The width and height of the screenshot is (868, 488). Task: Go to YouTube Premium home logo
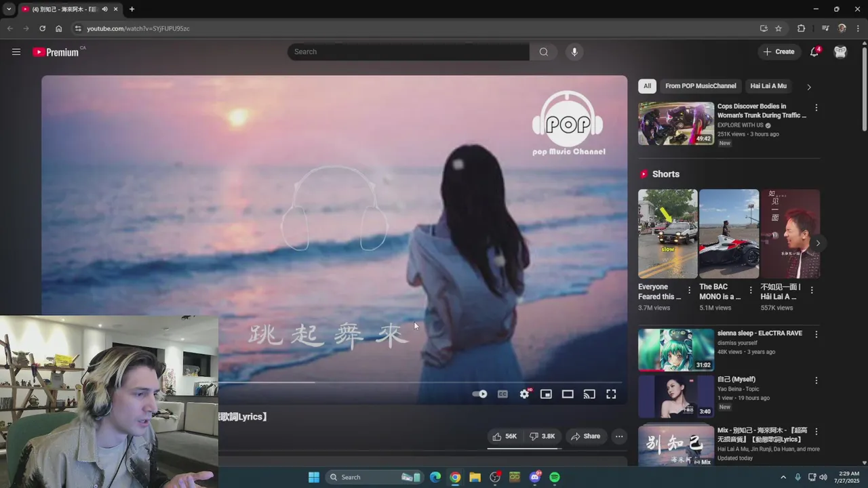click(x=57, y=52)
